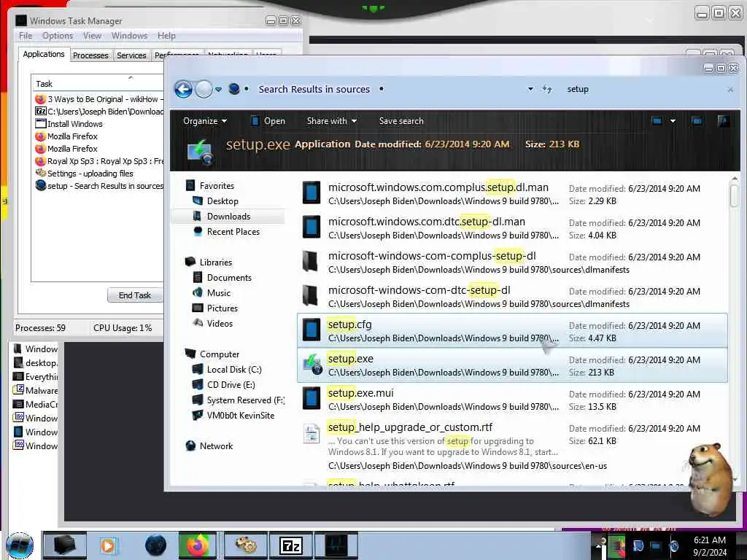Select 'Install Windows' task row
This screenshot has width=747, height=560.
pos(99,124)
